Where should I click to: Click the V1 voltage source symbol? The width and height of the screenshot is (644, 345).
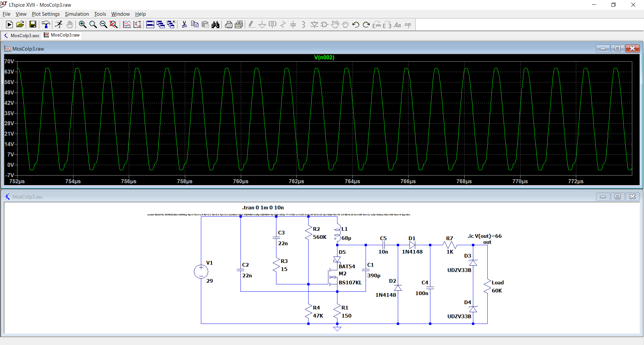click(201, 272)
